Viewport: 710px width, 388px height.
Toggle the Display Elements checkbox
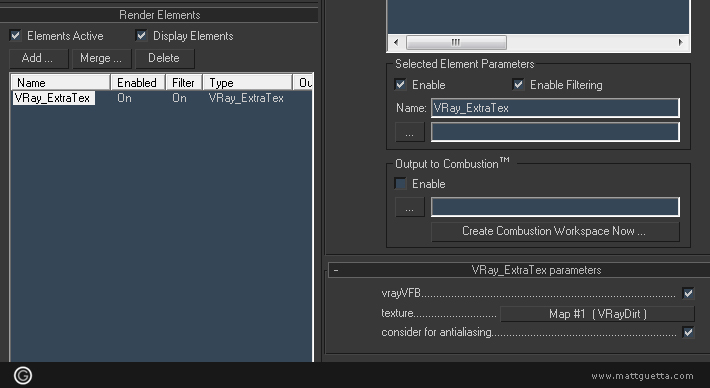[141, 35]
